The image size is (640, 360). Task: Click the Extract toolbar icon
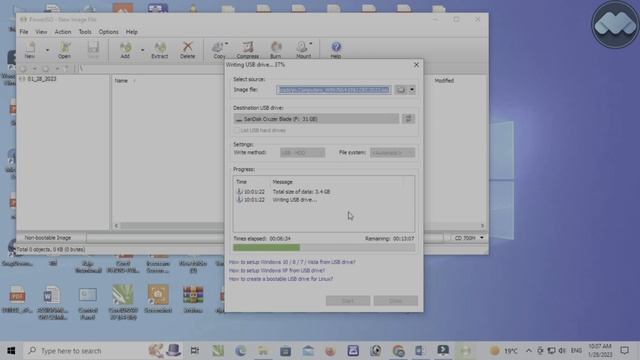[160, 50]
